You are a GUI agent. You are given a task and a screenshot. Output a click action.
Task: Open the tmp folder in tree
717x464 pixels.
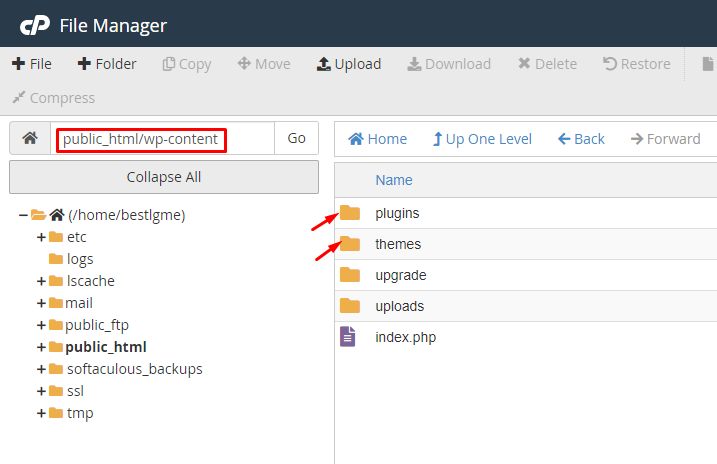tap(80, 413)
